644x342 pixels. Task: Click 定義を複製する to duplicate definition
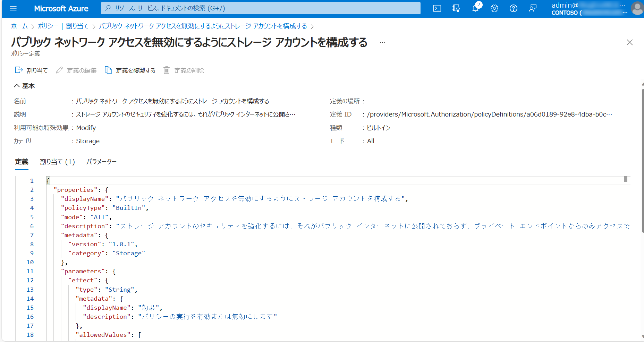tap(130, 70)
